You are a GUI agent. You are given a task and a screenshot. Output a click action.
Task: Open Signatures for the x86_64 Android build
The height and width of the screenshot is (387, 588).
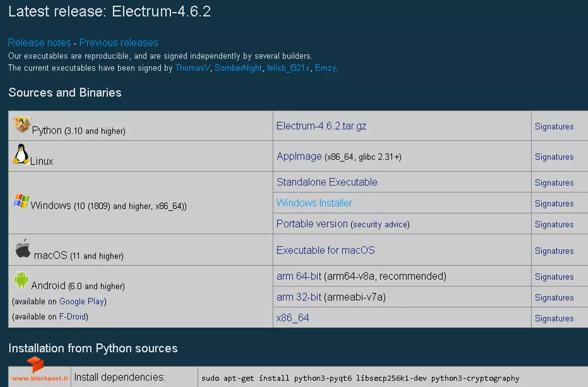[x=554, y=319]
